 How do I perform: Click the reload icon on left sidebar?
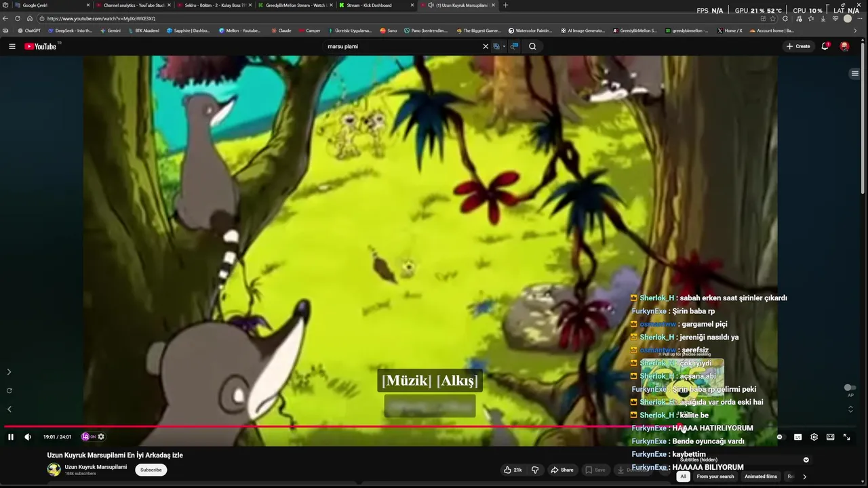[9, 390]
